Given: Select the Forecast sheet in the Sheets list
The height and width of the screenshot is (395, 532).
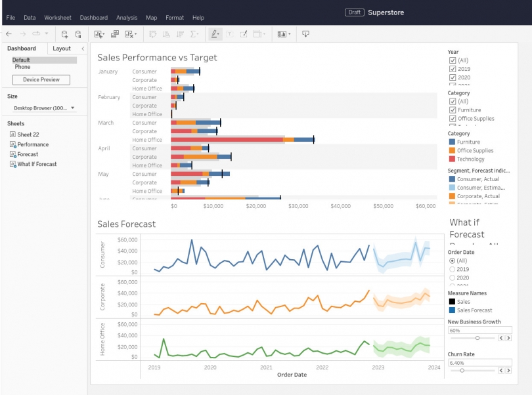Looking at the screenshot, I should click(x=28, y=156).
